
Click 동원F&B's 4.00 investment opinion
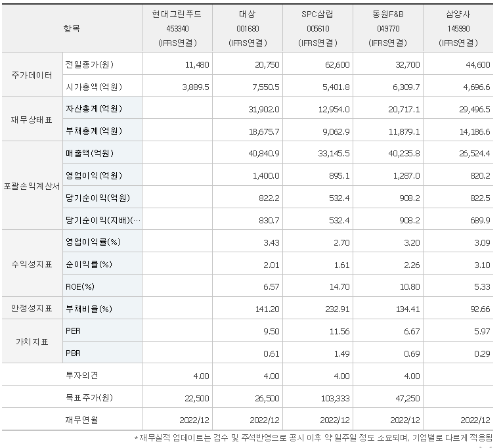coord(412,376)
